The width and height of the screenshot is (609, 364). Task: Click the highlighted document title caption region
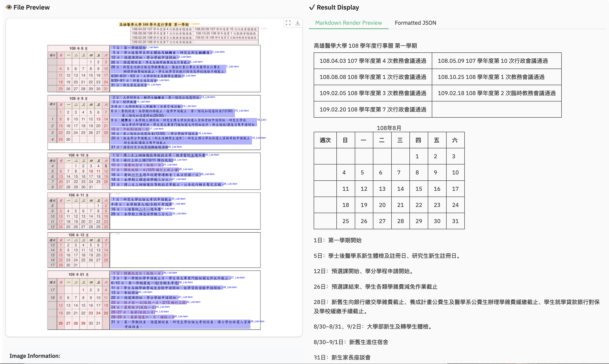(x=154, y=25)
